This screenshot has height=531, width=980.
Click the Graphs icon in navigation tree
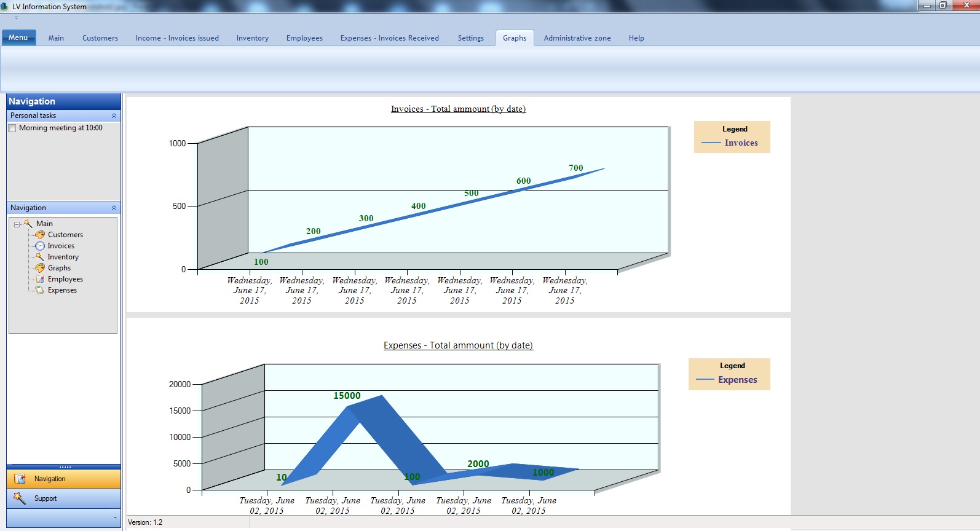point(40,268)
